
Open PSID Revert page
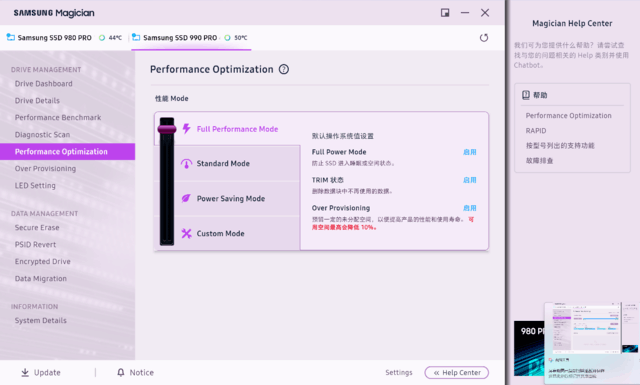(36, 245)
